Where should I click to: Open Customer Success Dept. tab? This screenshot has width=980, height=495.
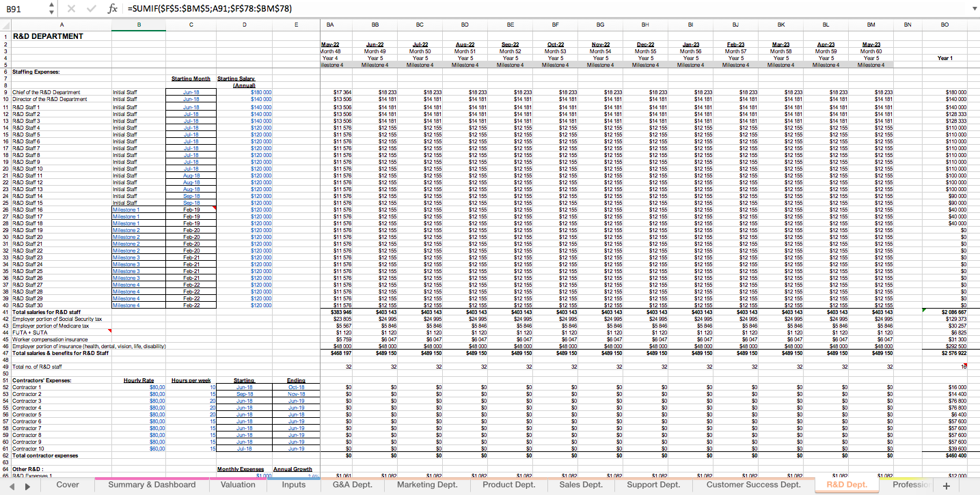click(x=753, y=485)
